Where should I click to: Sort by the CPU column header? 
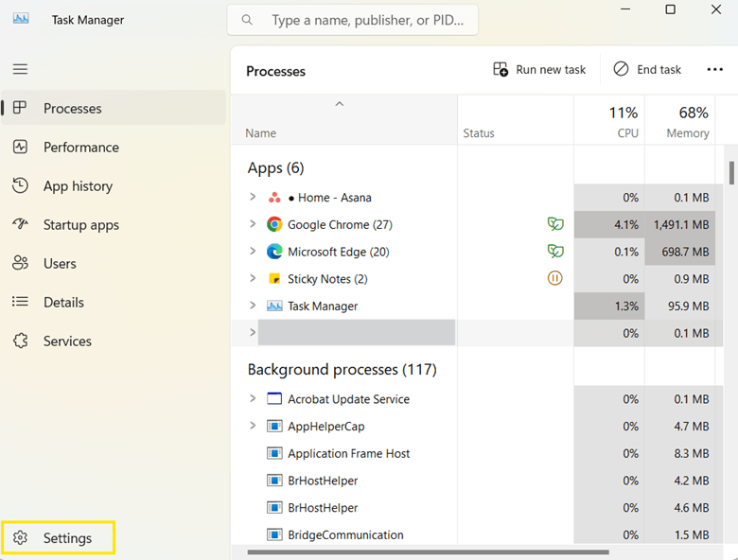609,122
